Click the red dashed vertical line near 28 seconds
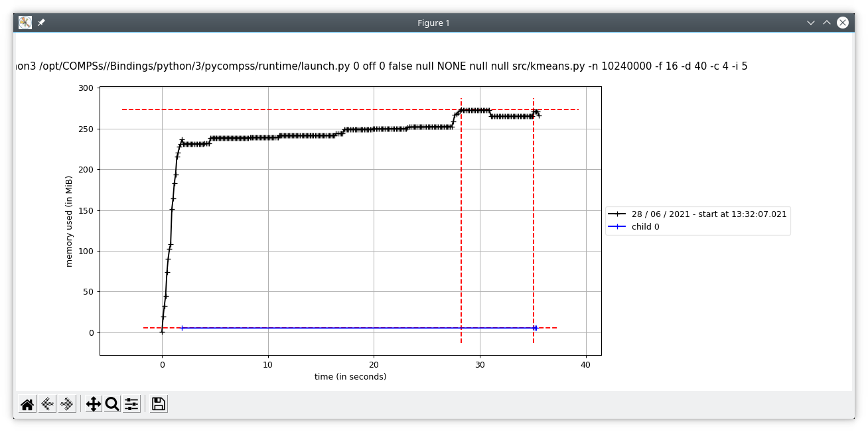The image size is (868, 432). pos(461,220)
